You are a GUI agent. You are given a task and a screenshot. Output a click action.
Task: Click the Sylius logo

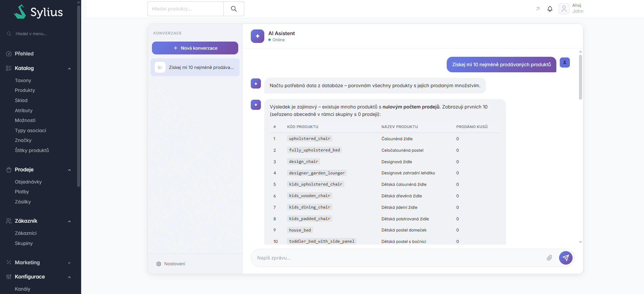(39, 12)
